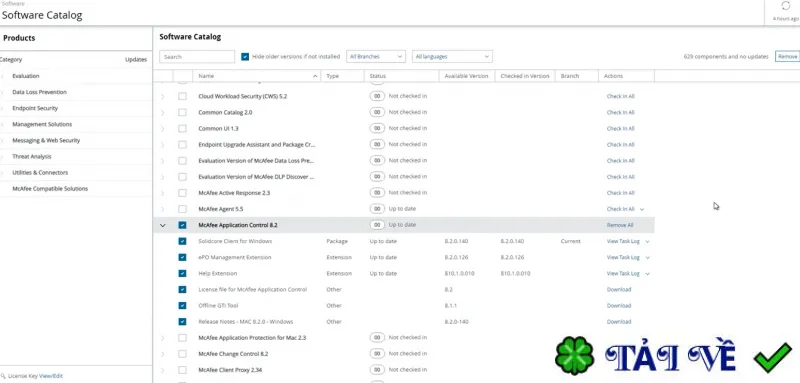Viewport: 800px width, 383px height.
Task: Uncheck ePO Management Extension checkbox
Action: click(x=182, y=257)
